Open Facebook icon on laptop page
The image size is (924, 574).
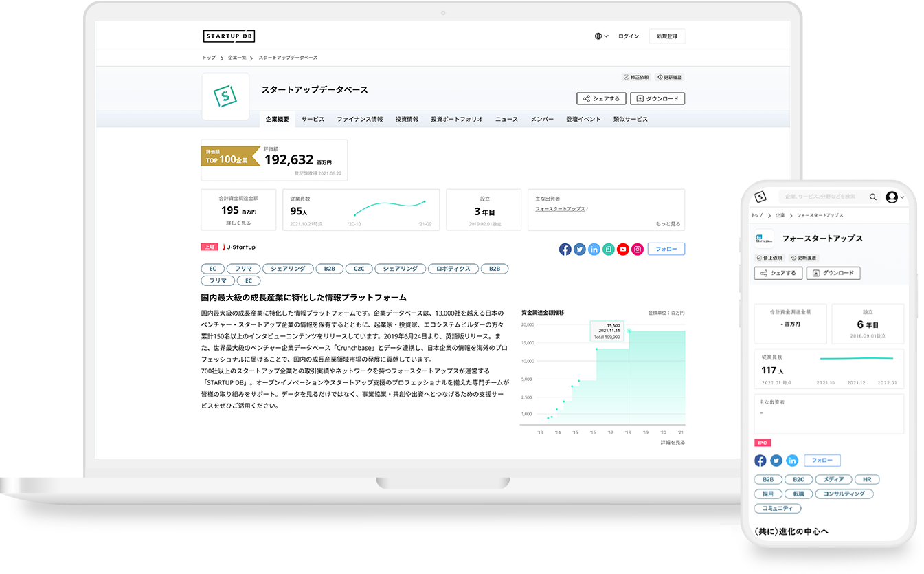pos(565,250)
